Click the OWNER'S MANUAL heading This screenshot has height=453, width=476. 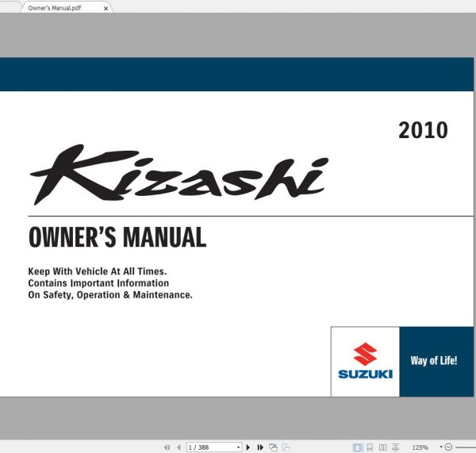coord(117,237)
